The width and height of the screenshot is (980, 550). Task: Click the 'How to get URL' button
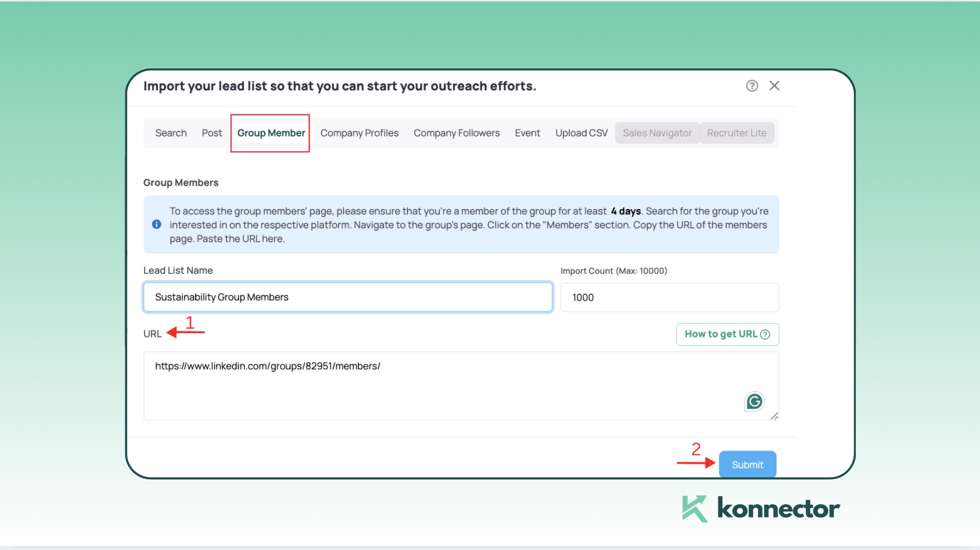[727, 334]
